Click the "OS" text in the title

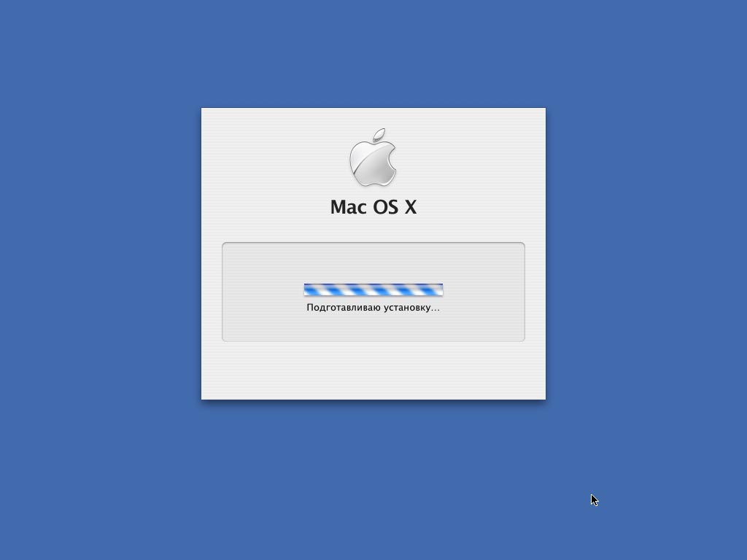(x=385, y=207)
